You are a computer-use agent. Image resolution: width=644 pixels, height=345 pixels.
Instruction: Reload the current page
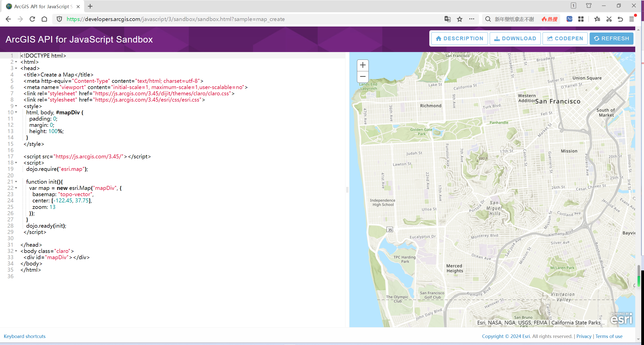click(x=32, y=19)
